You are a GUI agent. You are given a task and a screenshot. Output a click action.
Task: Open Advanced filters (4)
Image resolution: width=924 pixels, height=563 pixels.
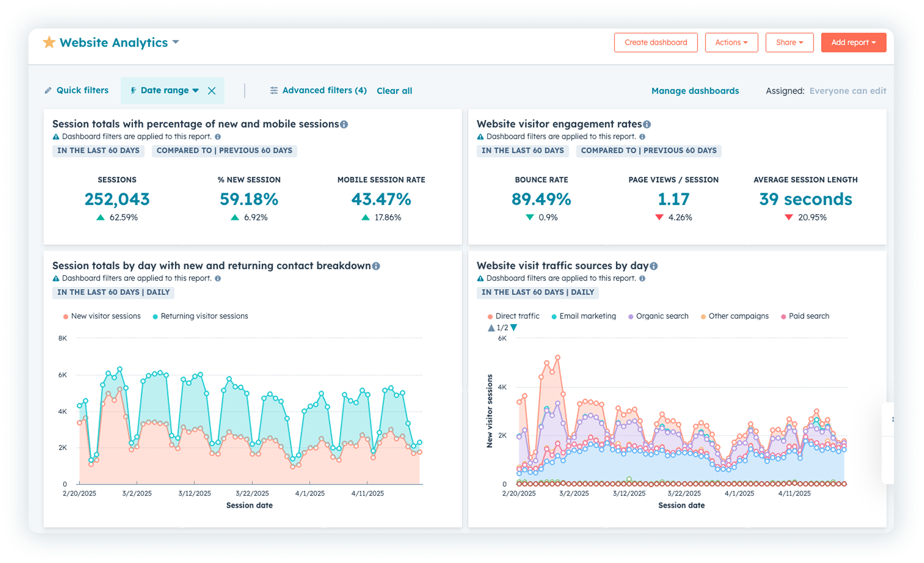pos(324,90)
